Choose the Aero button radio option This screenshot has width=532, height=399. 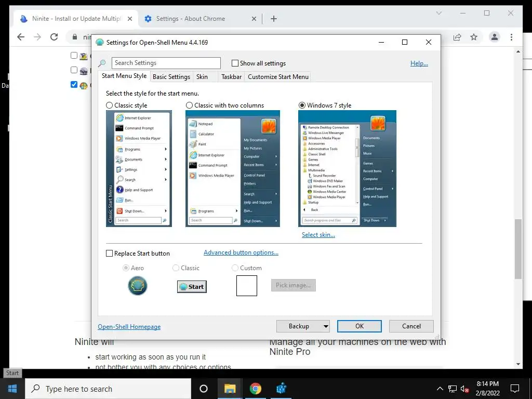click(x=126, y=268)
